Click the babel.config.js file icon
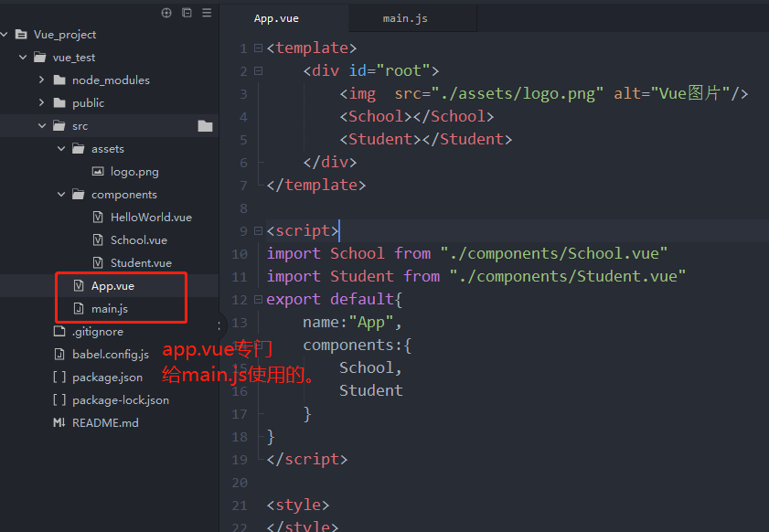 [59, 354]
